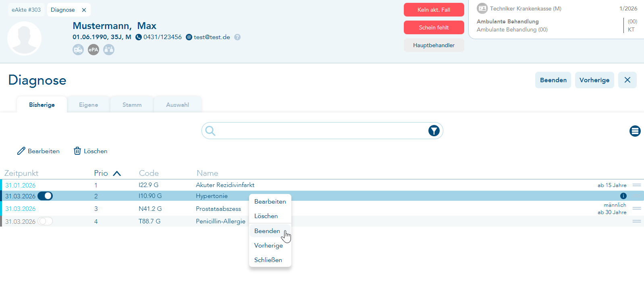
Task: Close Diagnose view with the X button
Action: tap(627, 80)
